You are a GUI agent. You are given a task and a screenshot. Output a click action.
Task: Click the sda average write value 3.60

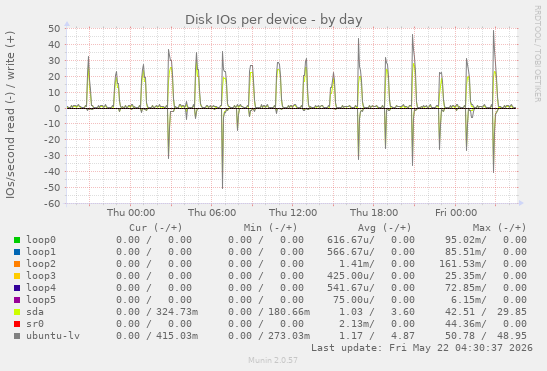(x=403, y=312)
